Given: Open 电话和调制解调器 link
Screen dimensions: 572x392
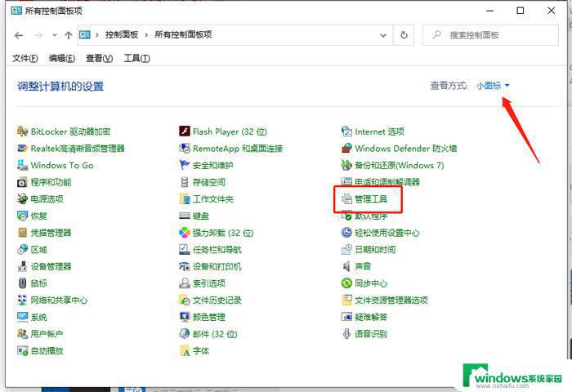Looking at the screenshot, I should (x=387, y=182).
